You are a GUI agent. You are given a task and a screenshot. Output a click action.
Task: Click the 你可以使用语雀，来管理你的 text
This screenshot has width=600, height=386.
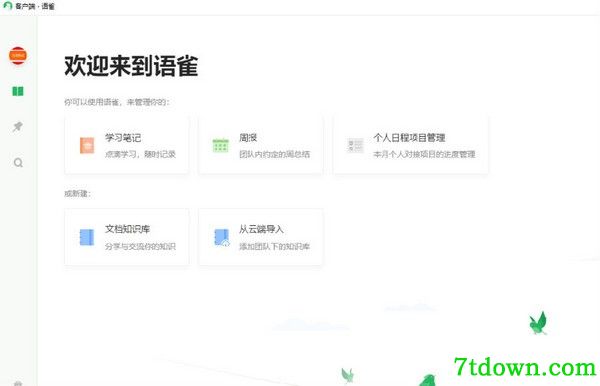pyautogui.click(x=116, y=102)
